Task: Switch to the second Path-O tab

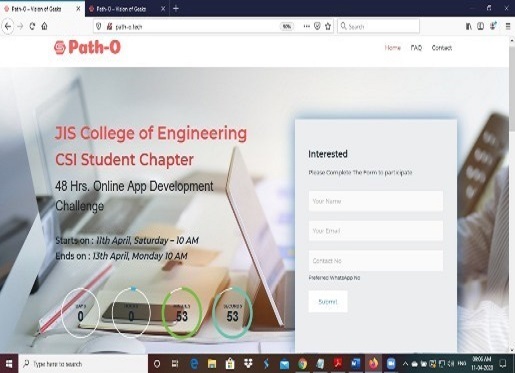Action: coord(122,9)
